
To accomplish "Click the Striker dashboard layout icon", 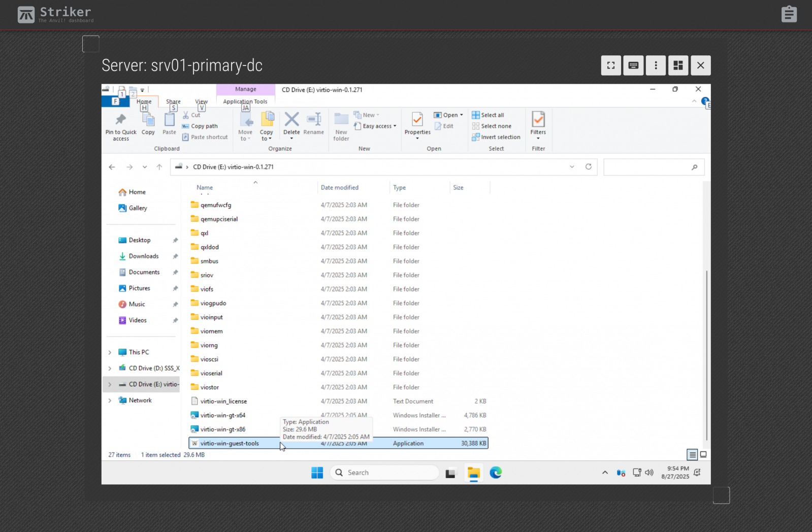I will (x=678, y=65).
